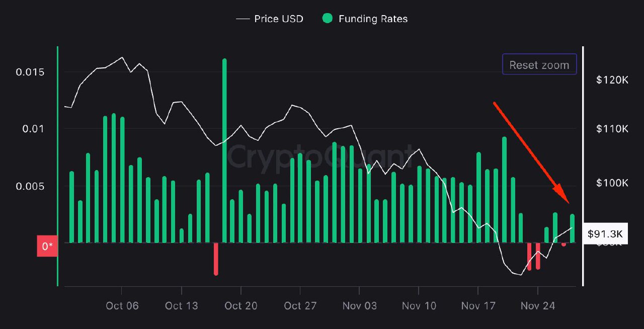Image resolution: width=644 pixels, height=329 pixels.
Task: Click the green Funding Rates legend dot
Action: pos(328,19)
